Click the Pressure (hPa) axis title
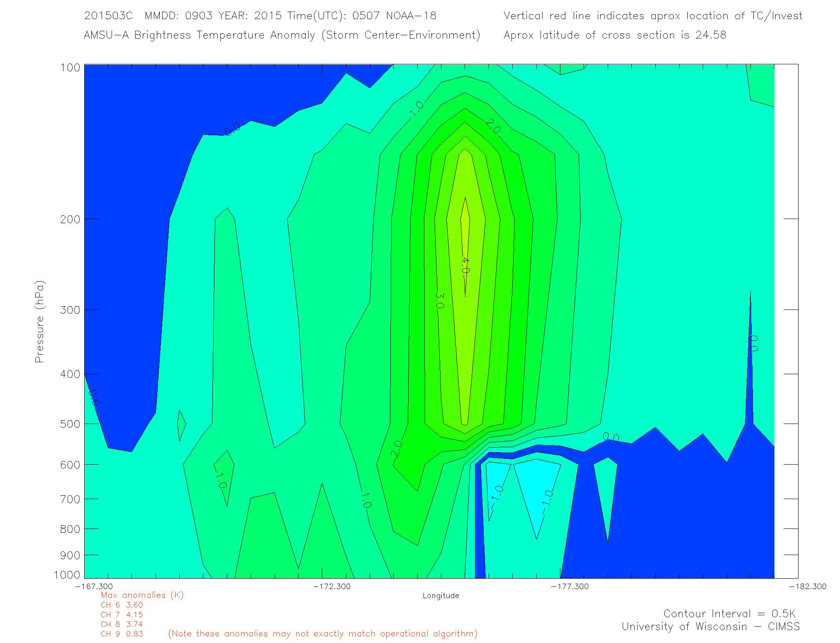The height and width of the screenshot is (643, 840). click(x=39, y=322)
